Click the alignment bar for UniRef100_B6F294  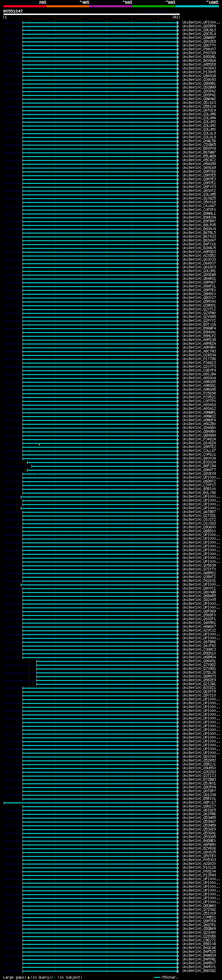coord(105,466)
